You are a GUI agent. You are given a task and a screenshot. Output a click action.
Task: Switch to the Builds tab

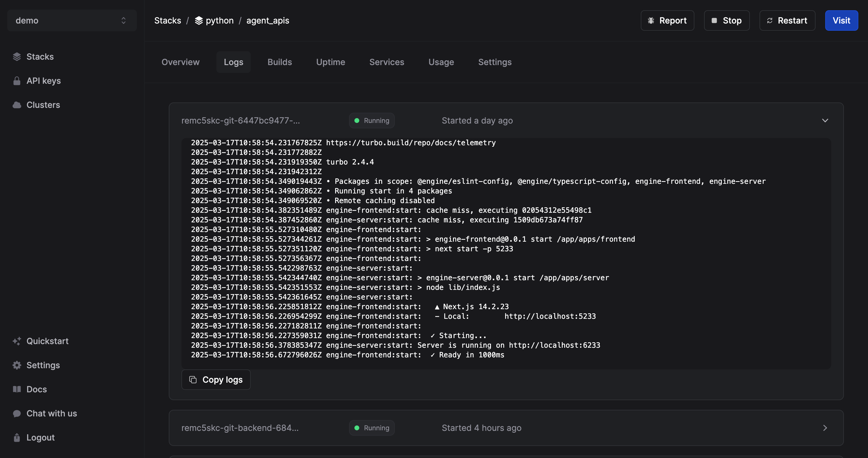[x=279, y=62]
